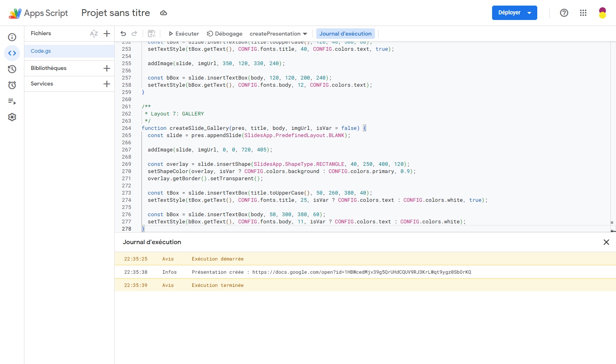Open project history in the sidebar
Viewport: 616px width, 364px height.
pyautogui.click(x=12, y=69)
